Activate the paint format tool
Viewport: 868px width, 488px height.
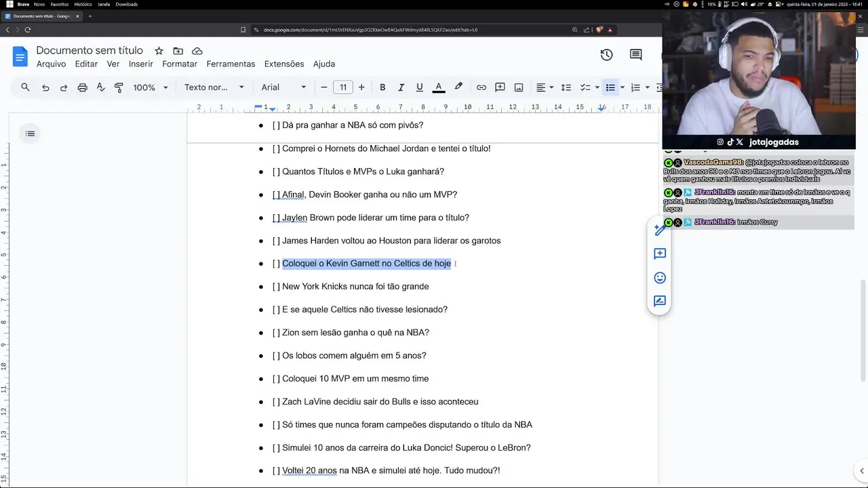point(119,87)
